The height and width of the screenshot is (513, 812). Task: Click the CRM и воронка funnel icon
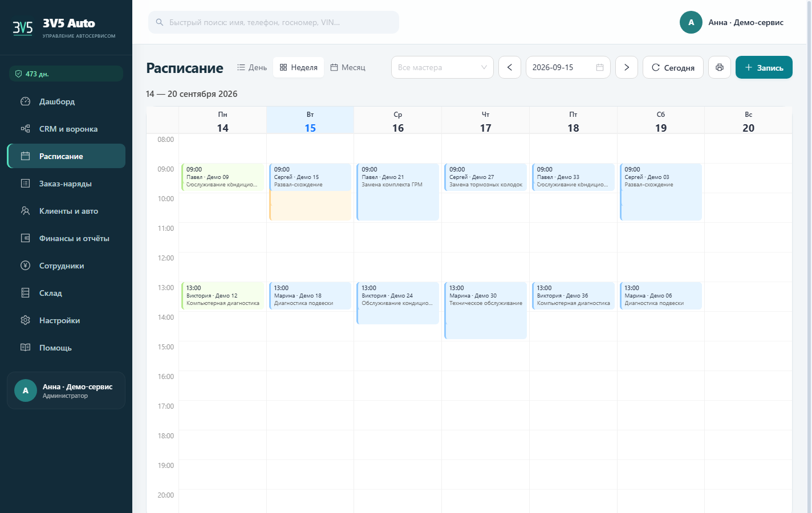click(x=25, y=129)
